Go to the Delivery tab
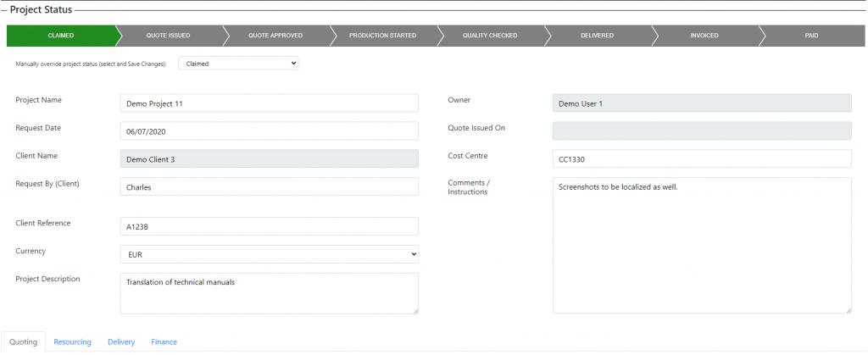 [121, 341]
